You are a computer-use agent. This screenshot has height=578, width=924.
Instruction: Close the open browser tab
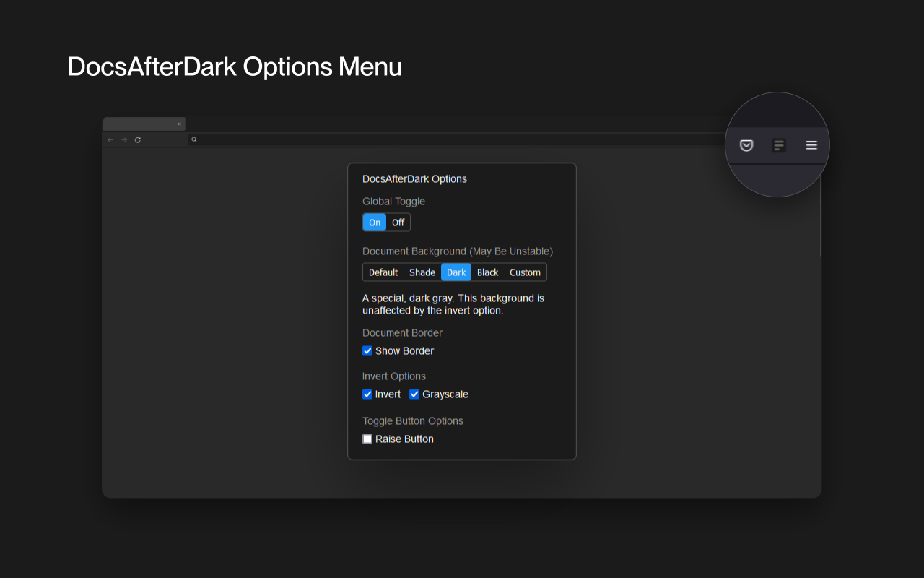point(179,124)
